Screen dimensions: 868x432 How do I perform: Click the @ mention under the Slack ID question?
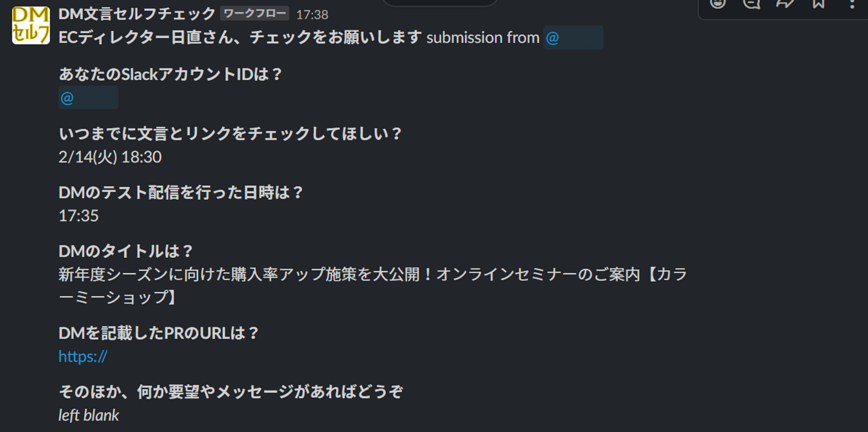pos(88,98)
